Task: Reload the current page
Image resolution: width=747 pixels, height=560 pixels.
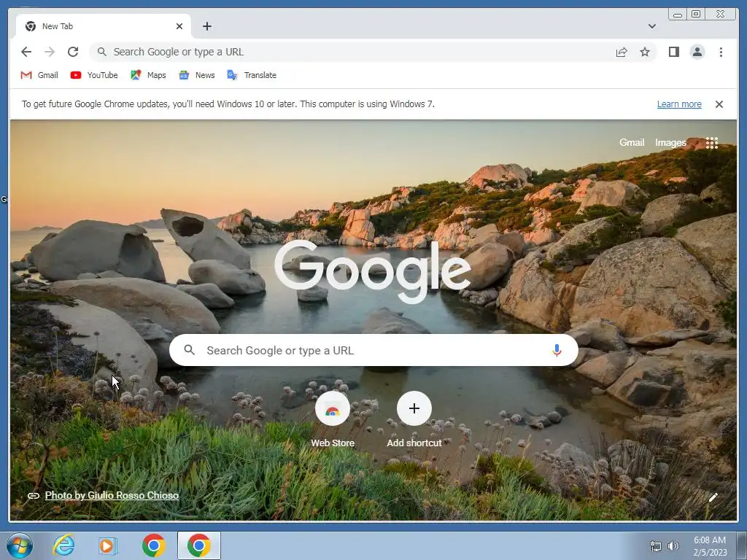Action: (x=73, y=52)
